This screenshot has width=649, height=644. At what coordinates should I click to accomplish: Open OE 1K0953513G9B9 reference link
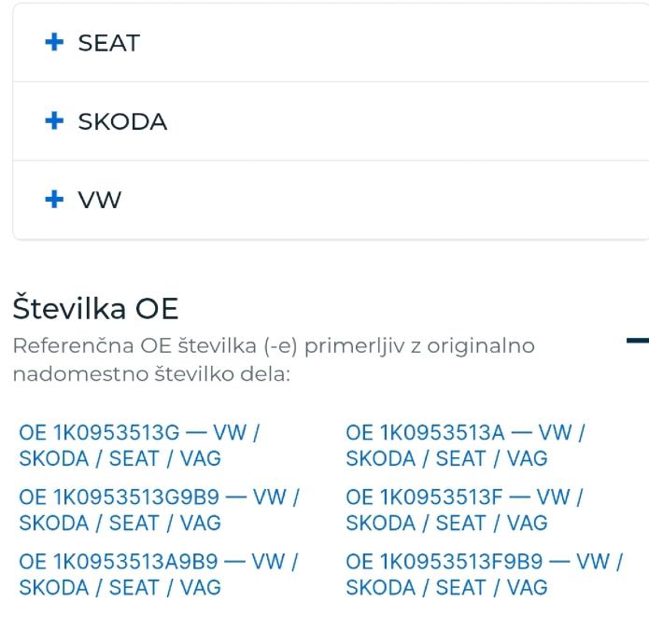[x=159, y=510]
